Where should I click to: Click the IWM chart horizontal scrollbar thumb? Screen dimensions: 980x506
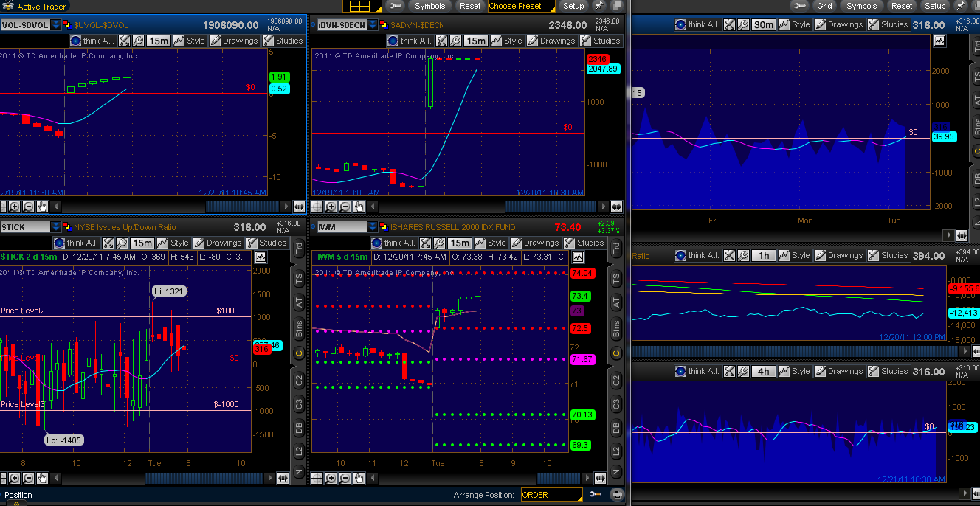(x=559, y=478)
